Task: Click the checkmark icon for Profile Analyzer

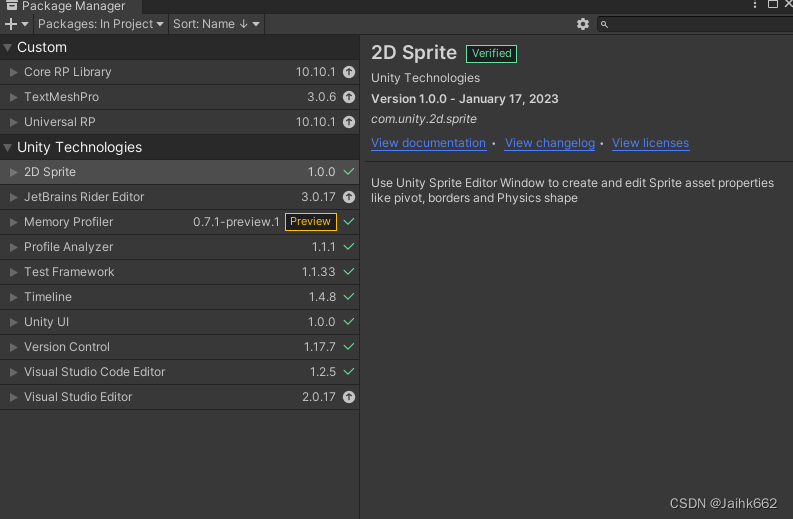Action: [349, 247]
